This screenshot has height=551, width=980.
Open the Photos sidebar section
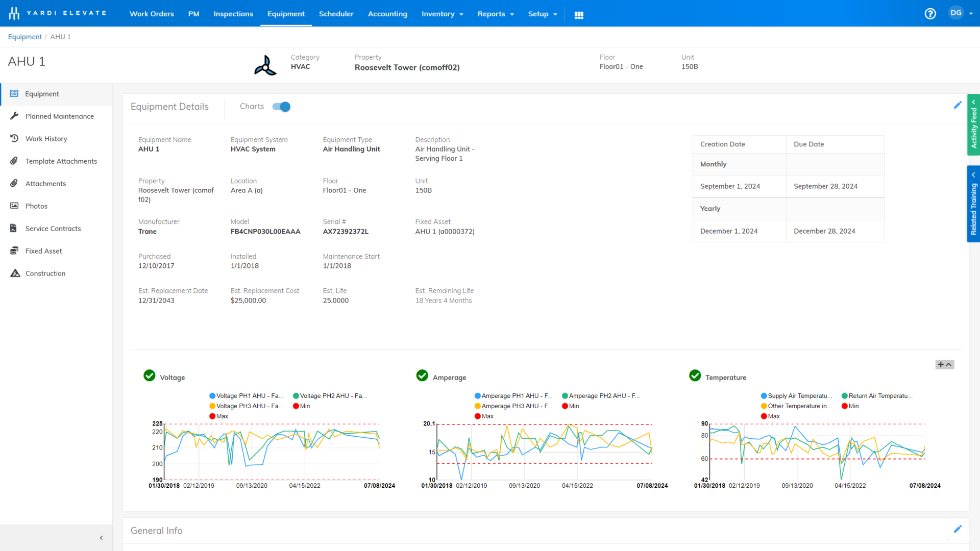(x=36, y=206)
